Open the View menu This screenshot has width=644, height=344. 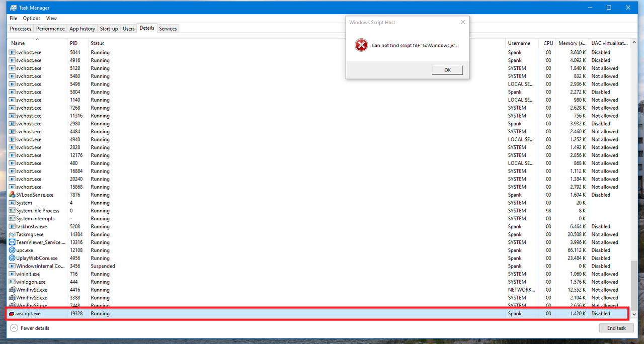(x=51, y=18)
